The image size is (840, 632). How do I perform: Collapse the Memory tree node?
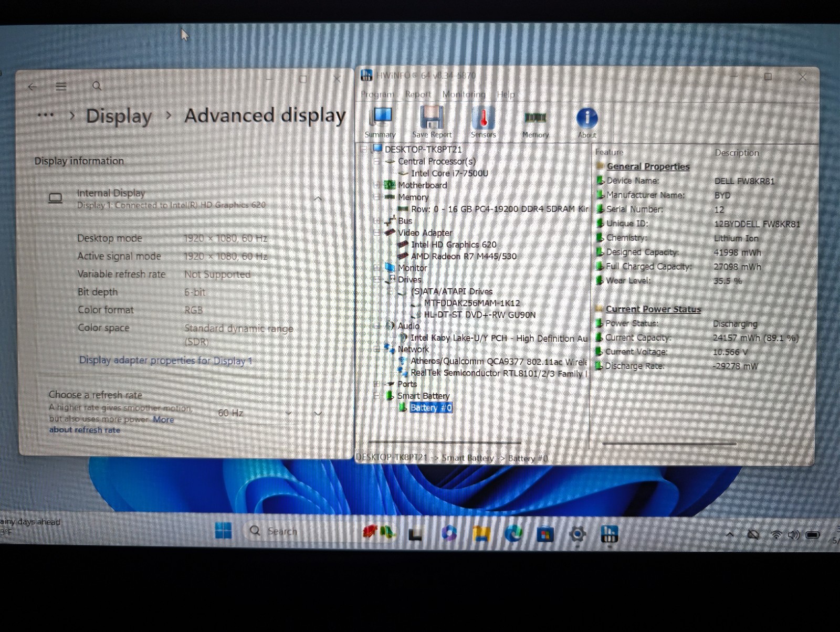pyautogui.click(x=376, y=197)
